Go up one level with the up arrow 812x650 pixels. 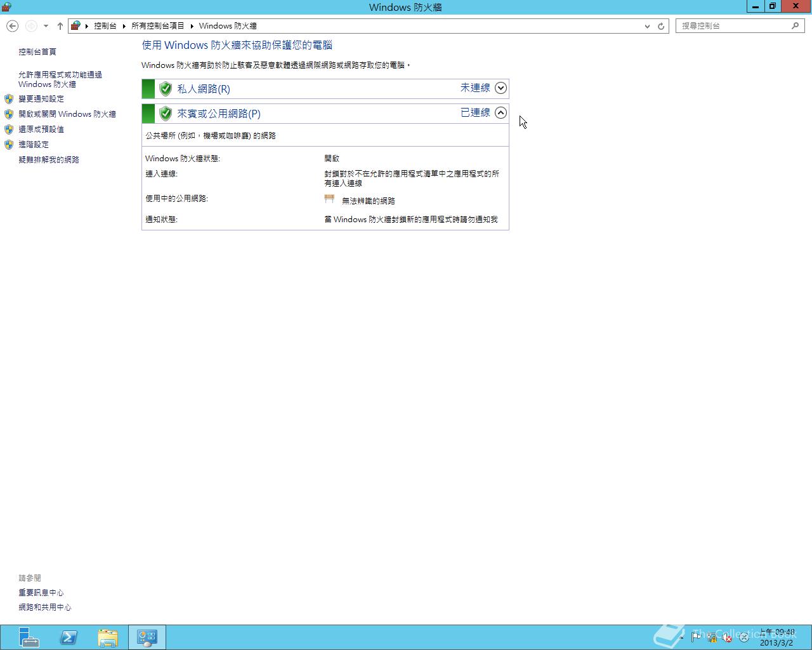coord(60,26)
